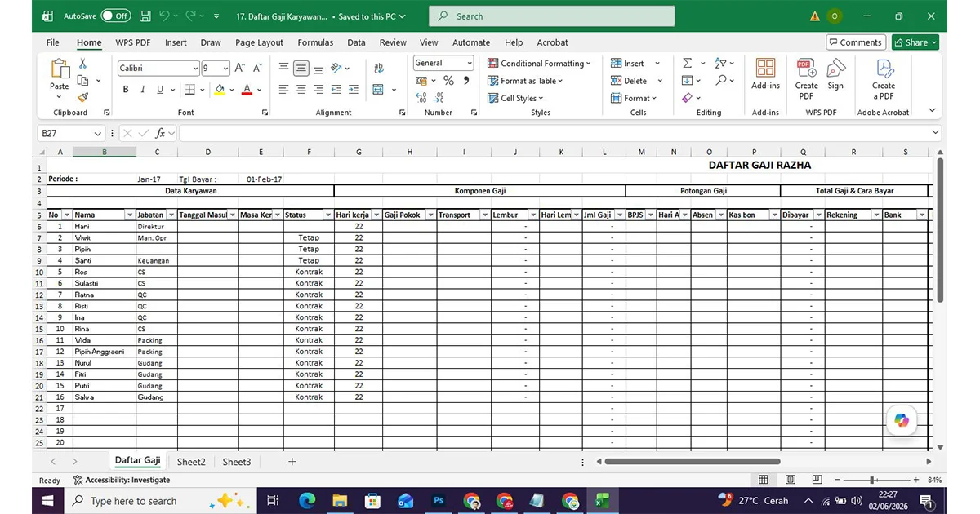Click the Increase Font Size icon
This screenshot has width=980, height=514.
pos(239,69)
